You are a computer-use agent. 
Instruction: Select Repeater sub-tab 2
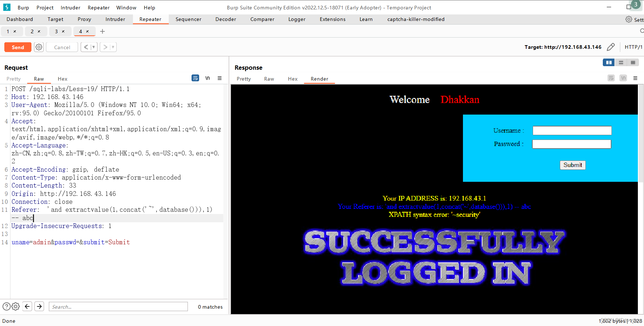tap(32, 31)
